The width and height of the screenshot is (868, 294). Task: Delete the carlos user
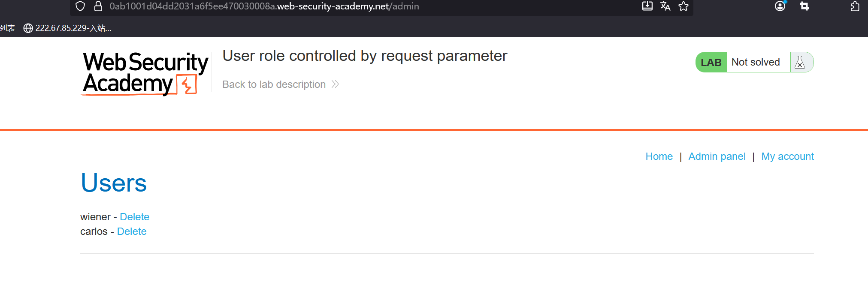tap(132, 231)
